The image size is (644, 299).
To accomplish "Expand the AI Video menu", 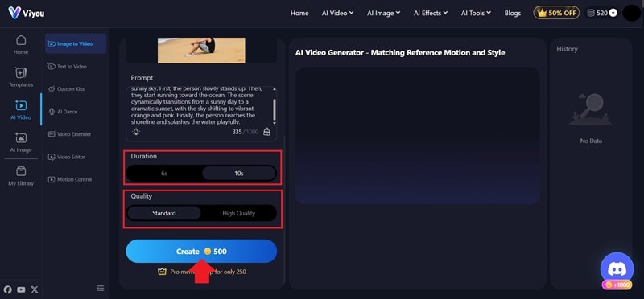I will click(x=337, y=13).
